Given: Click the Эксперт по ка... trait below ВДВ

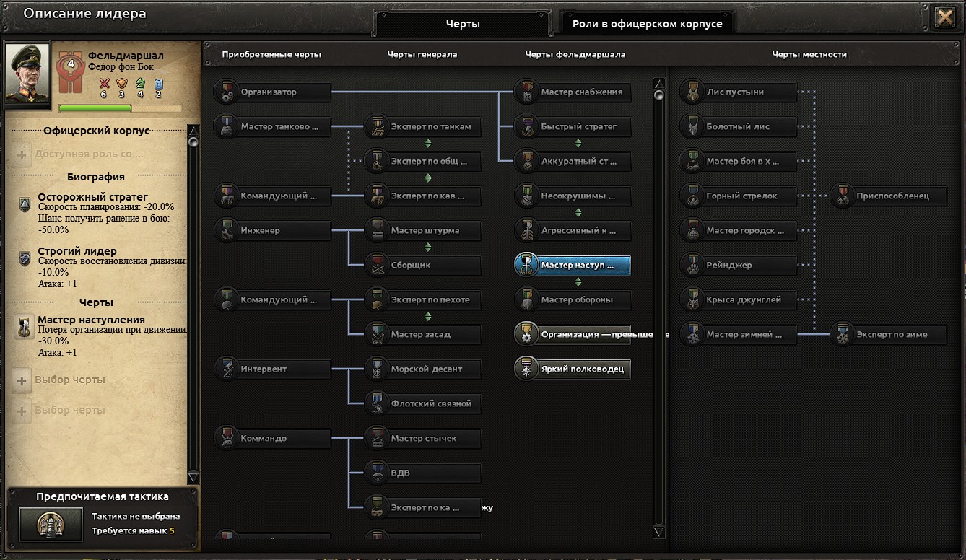Looking at the screenshot, I should [423, 507].
